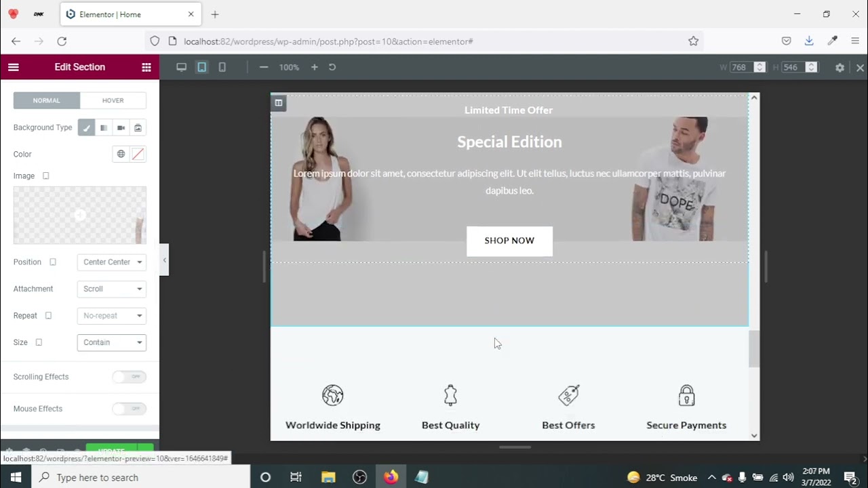
Task: Select the Normal tab
Action: pyautogui.click(x=47, y=100)
